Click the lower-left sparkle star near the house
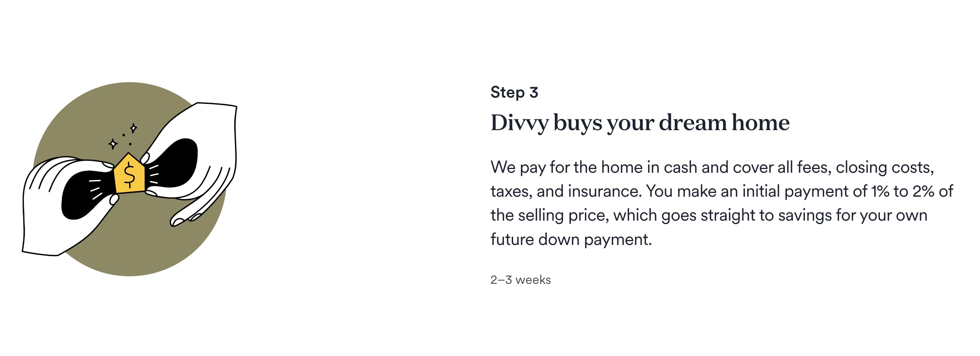Screen dimensions: 980x356 pyautogui.click(x=113, y=144)
